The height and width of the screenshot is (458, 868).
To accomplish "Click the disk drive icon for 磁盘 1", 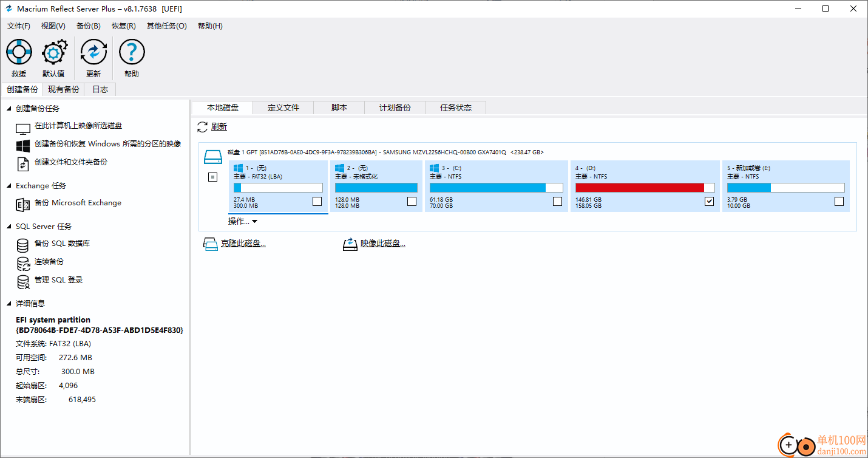I will pyautogui.click(x=213, y=158).
